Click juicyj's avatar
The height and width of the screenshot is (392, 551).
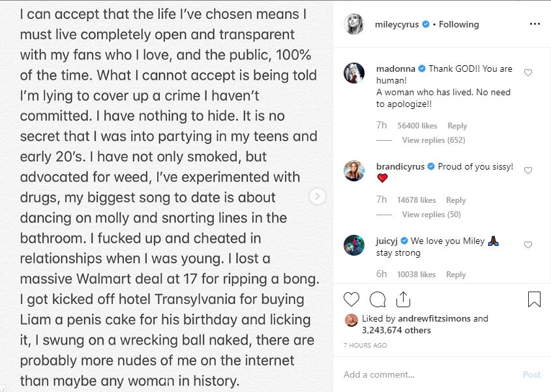(354, 246)
